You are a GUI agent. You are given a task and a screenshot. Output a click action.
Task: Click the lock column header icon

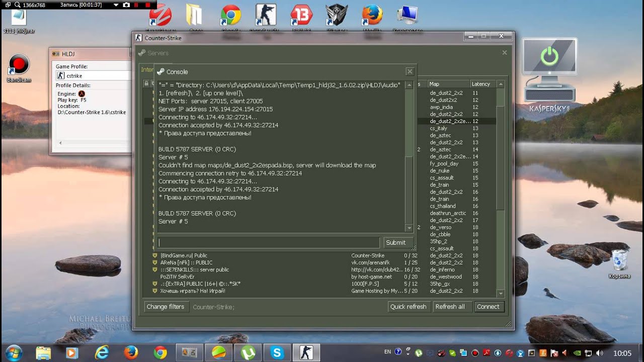point(146,84)
